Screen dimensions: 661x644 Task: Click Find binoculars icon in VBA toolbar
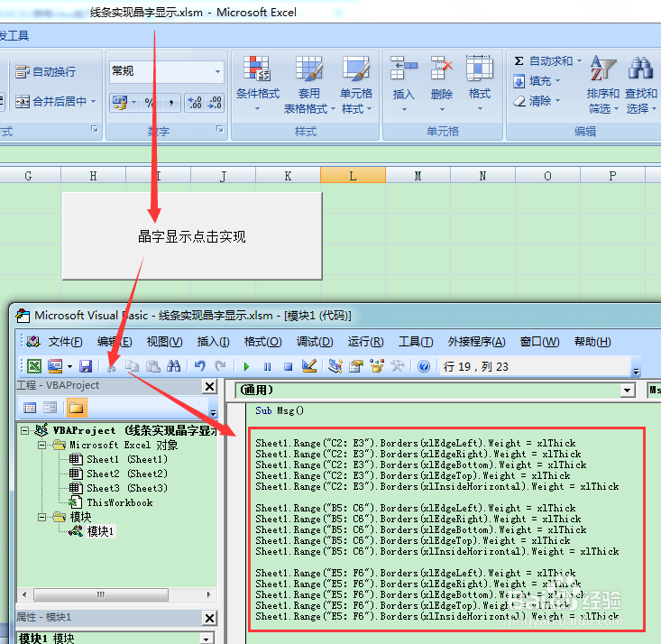coord(173,366)
